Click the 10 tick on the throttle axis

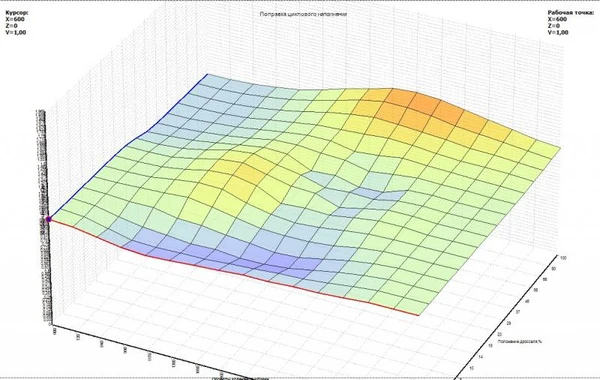coord(471,368)
